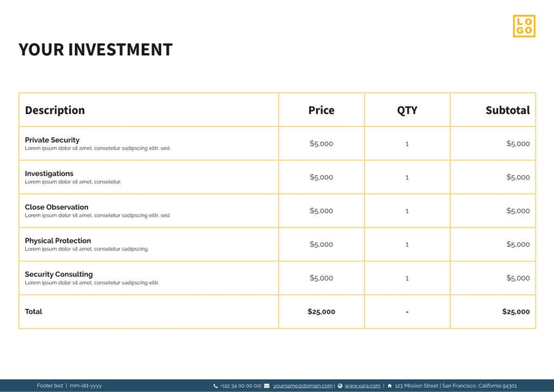The image size is (554, 392).
Task: Click the Footer text placeholder
Action: (x=50, y=386)
